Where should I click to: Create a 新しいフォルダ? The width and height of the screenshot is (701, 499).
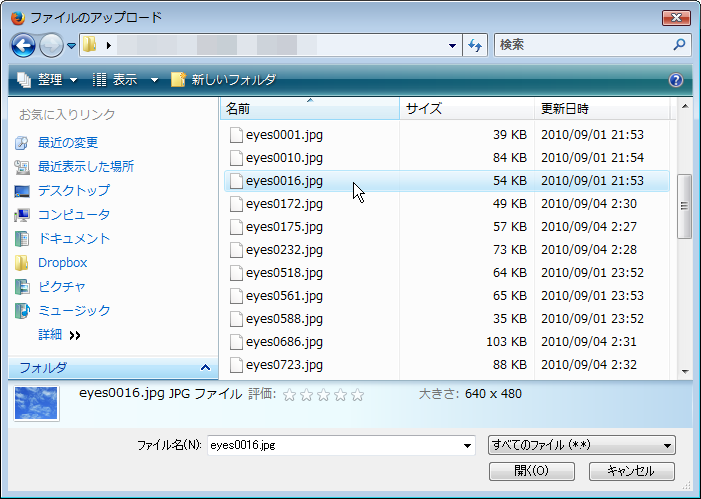(224, 80)
